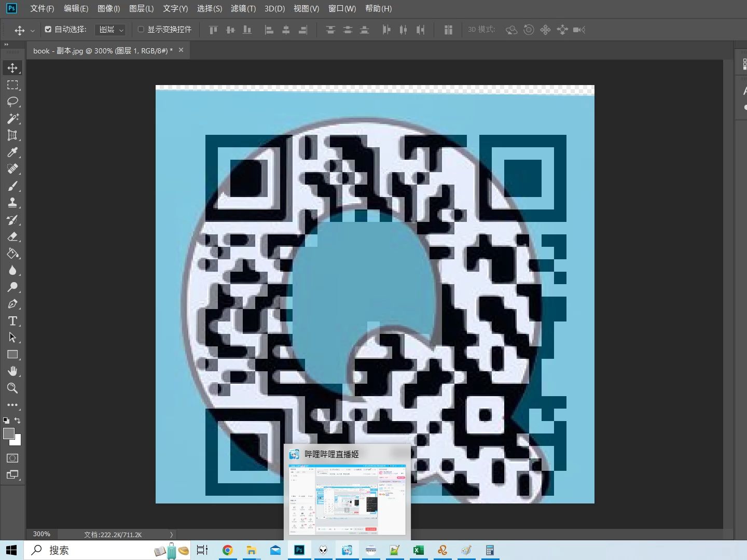This screenshot has height=560, width=747.
Task: Select the Clone Stamp tool
Action: [12, 203]
